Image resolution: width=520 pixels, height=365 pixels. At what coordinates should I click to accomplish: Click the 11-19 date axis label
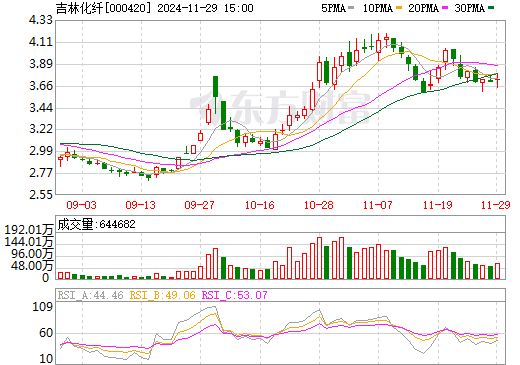438,205
